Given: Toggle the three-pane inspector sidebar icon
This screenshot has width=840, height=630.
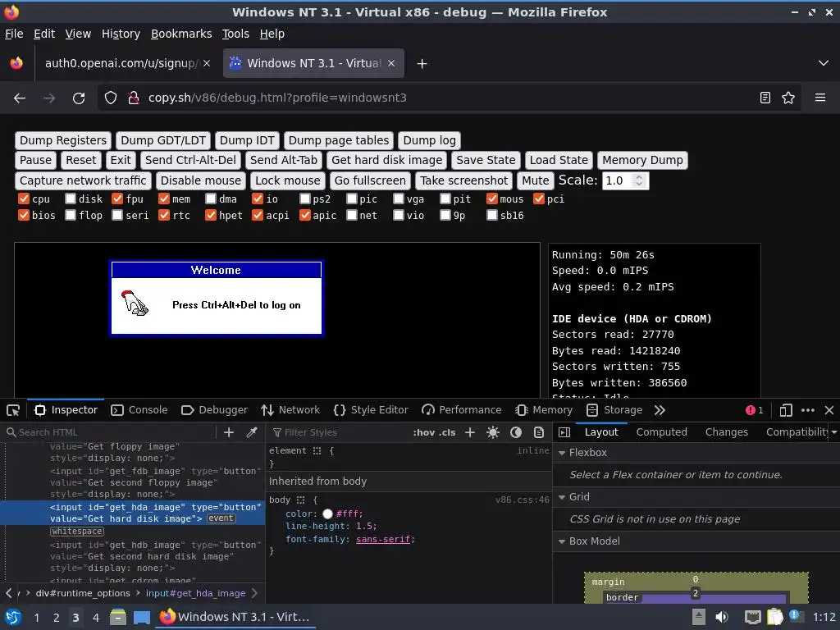Looking at the screenshot, I should [564, 432].
